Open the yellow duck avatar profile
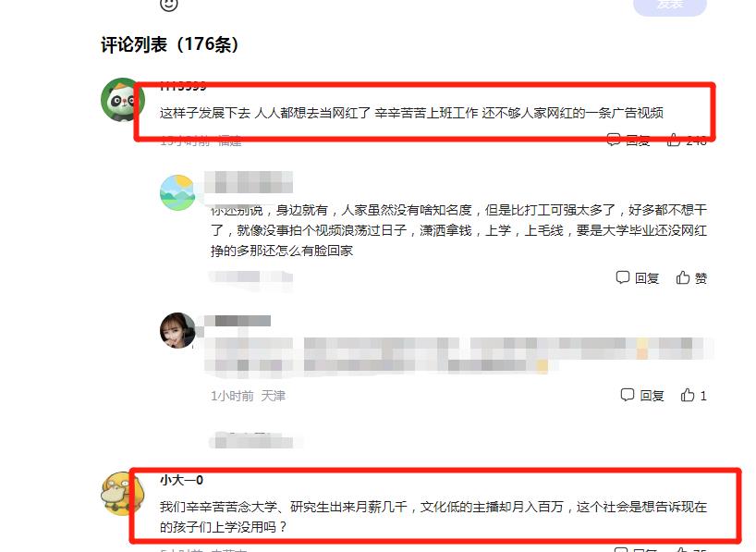 (123, 494)
